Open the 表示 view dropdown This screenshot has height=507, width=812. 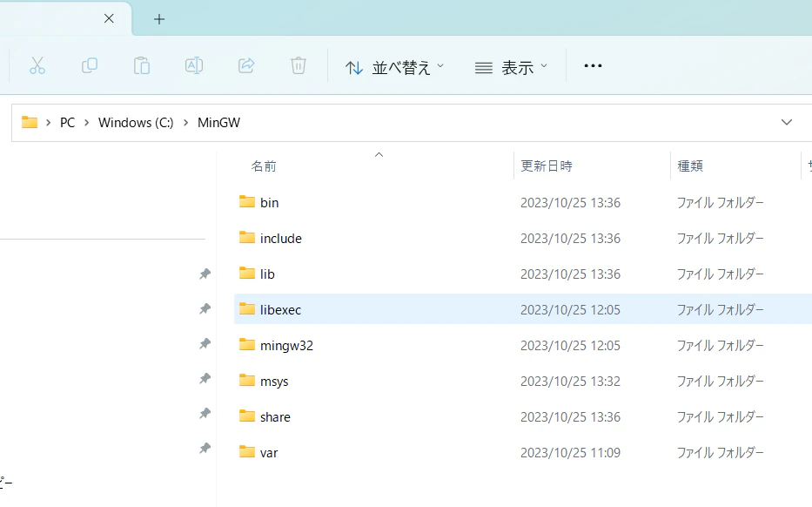(511, 67)
